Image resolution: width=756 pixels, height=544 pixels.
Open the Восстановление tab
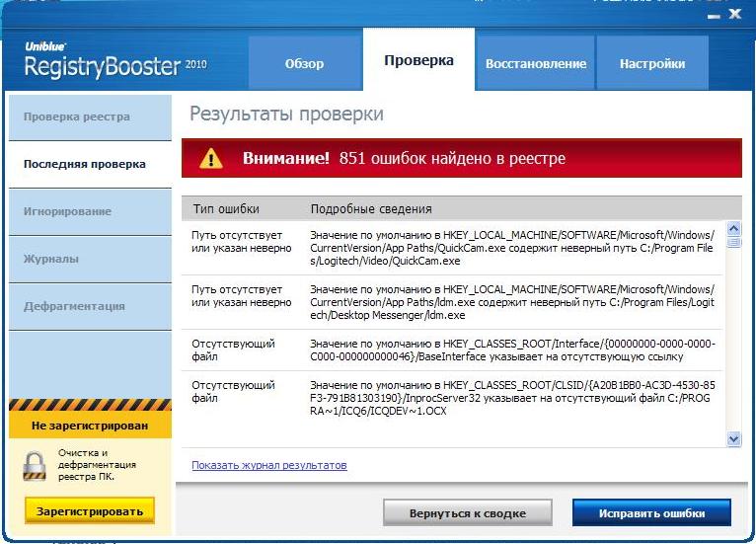coord(536,63)
